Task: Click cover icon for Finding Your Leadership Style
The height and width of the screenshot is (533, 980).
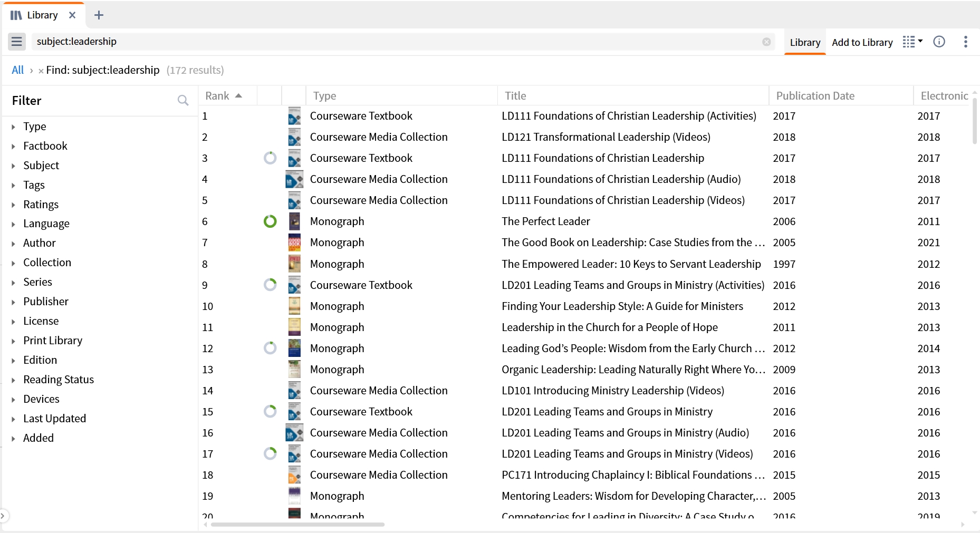Action: point(294,306)
